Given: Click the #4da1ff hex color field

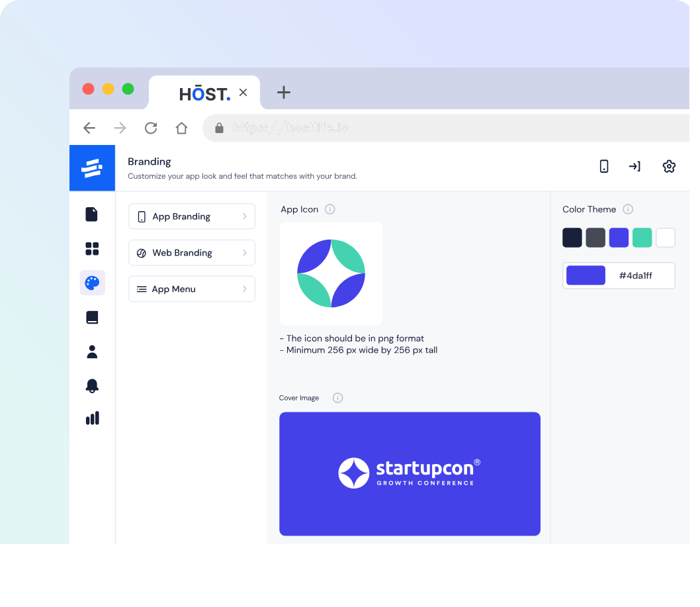Looking at the screenshot, I should (619, 275).
